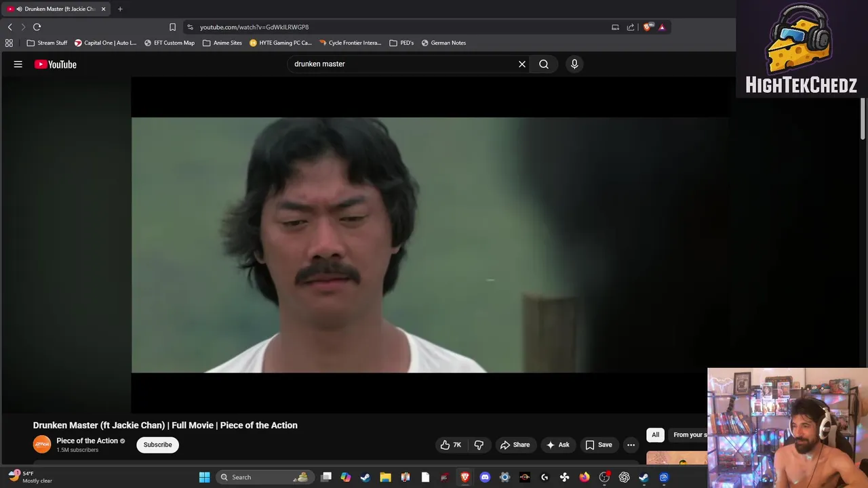Open the YouTube guide hamburger menu

pos(18,64)
